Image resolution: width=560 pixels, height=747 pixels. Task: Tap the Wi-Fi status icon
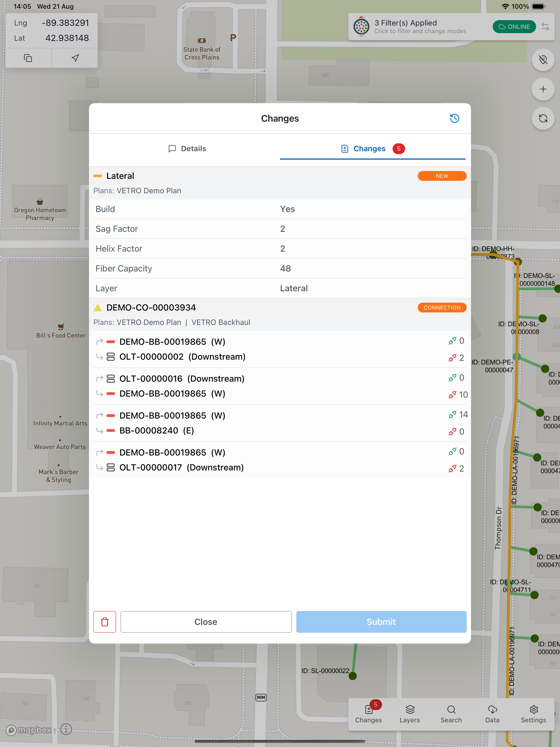(x=505, y=7)
